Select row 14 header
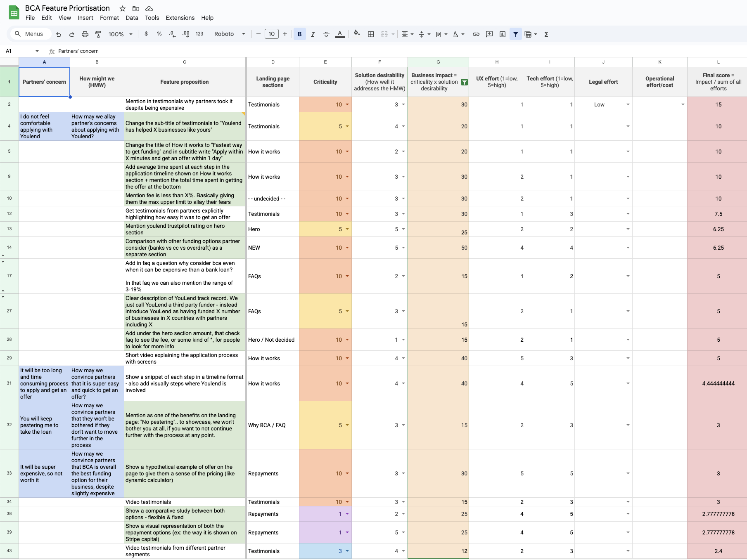The width and height of the screenshot is (747, 560). click(x=9, y=248)
